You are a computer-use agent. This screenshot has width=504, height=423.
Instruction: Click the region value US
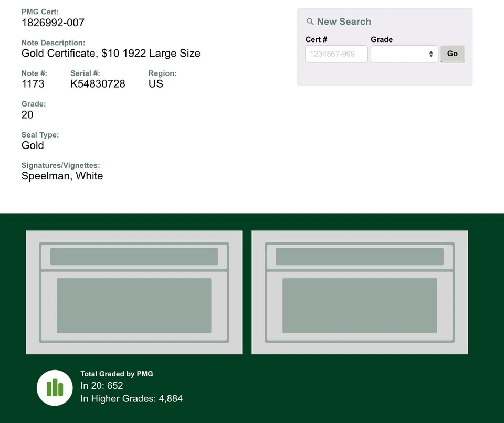(x=156, y=84)
